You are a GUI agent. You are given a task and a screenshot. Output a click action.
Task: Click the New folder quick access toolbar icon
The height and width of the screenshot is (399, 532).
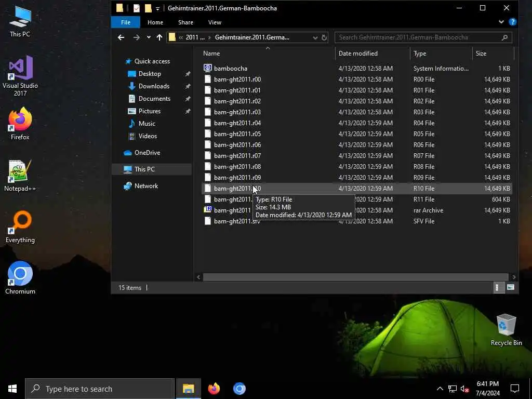[x=148, y=8]
